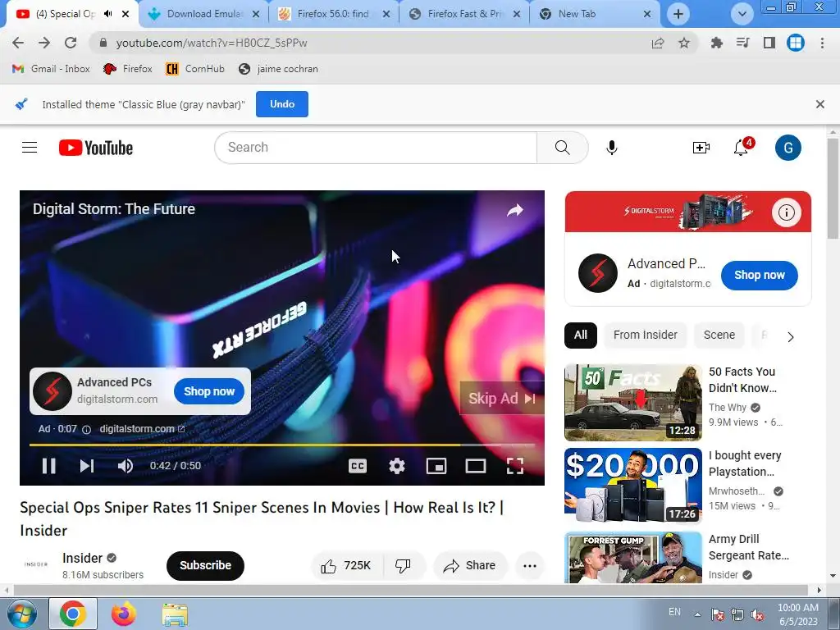Click the horizontal page scrollbar

(412, 590)
